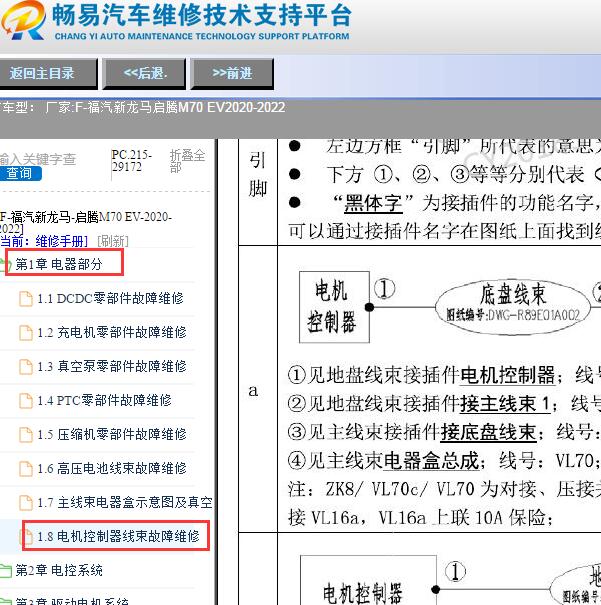This screenshot has height=605, width=601.
Task: Open 1.1 DCDC零部件故障维修
Action: [x=110, y=299]
